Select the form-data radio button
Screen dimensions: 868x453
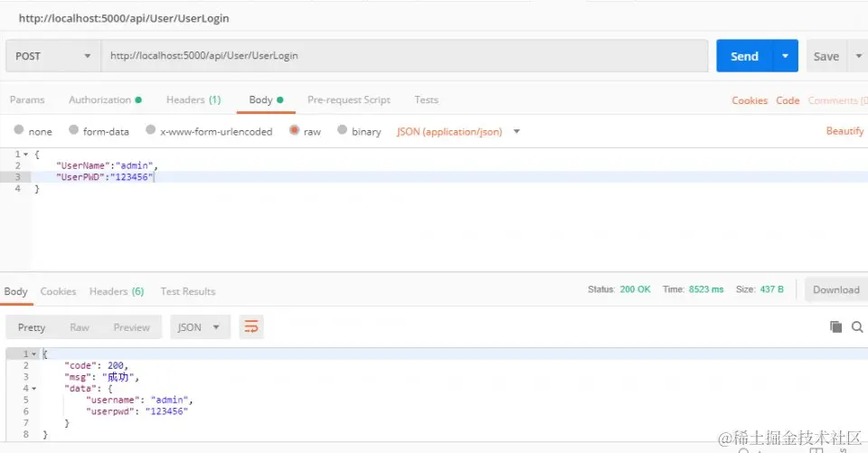click(x=73, y=129)
